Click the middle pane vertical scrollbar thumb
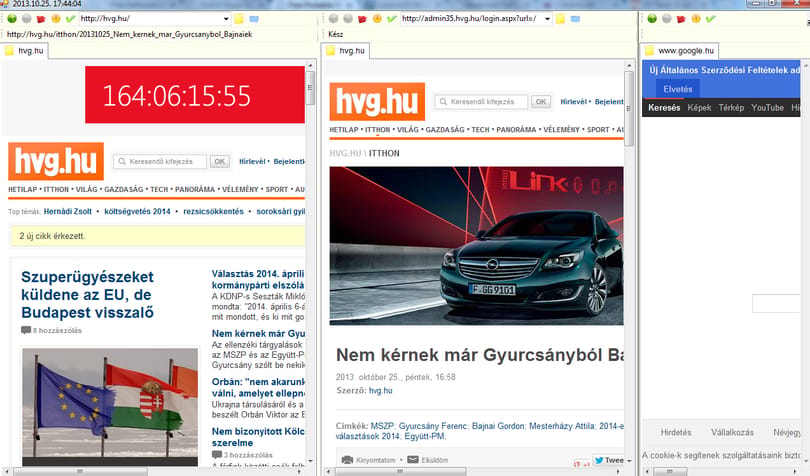810x476 pixels. 629,109
